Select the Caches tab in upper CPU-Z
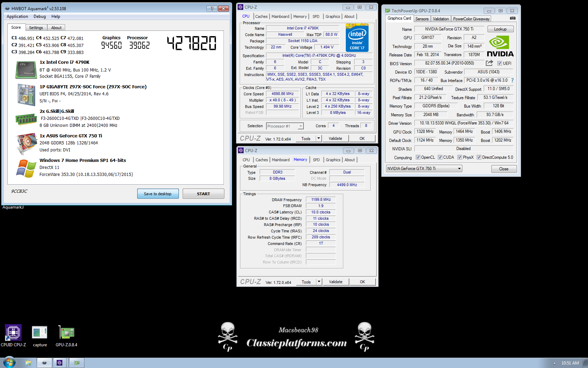The width and height of the screenshot is (588, 368). (261, 16)
